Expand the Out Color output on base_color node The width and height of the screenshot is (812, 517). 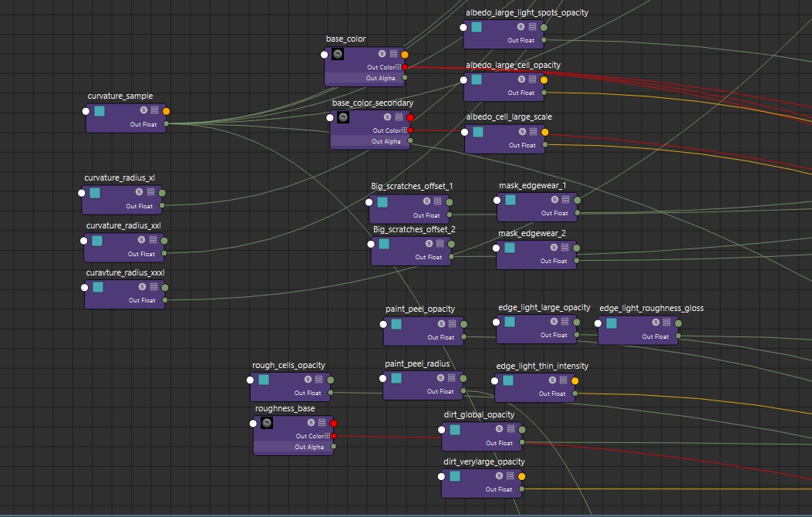pyautogui.click(x=397, y=66)
